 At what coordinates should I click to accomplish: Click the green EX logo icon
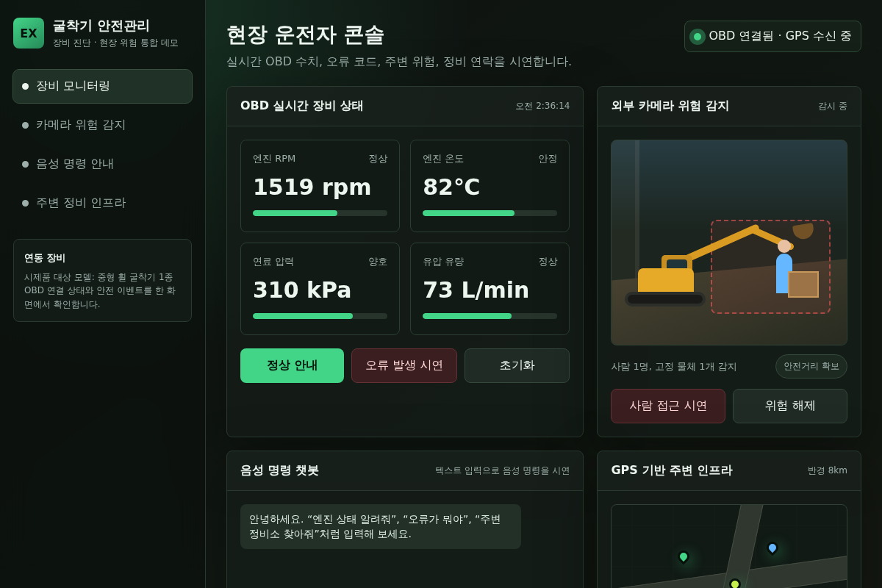pyautogui.click(x=29, y=33)
